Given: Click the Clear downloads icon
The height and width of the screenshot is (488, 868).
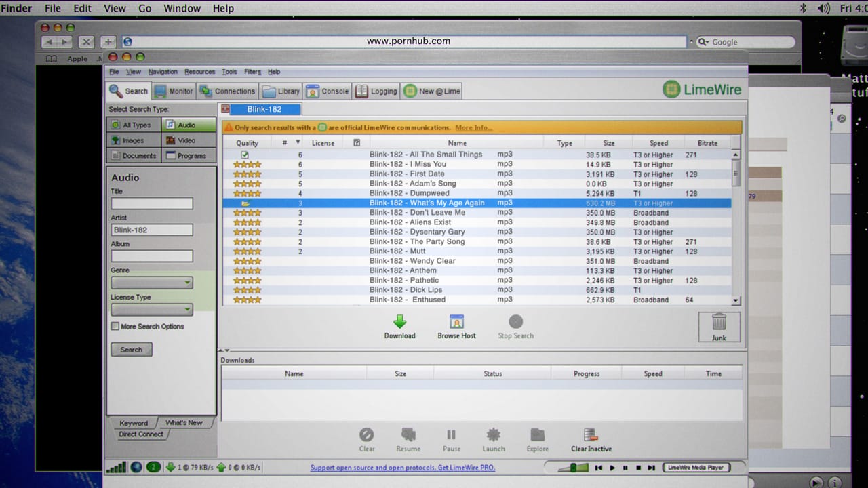Looking at the screenshot, I should click(x=367, y=434).
